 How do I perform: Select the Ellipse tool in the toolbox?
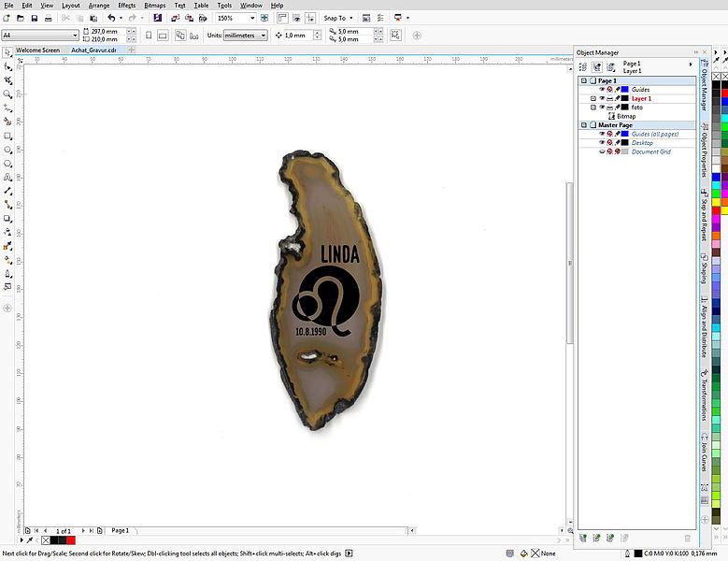coord(7,150)
